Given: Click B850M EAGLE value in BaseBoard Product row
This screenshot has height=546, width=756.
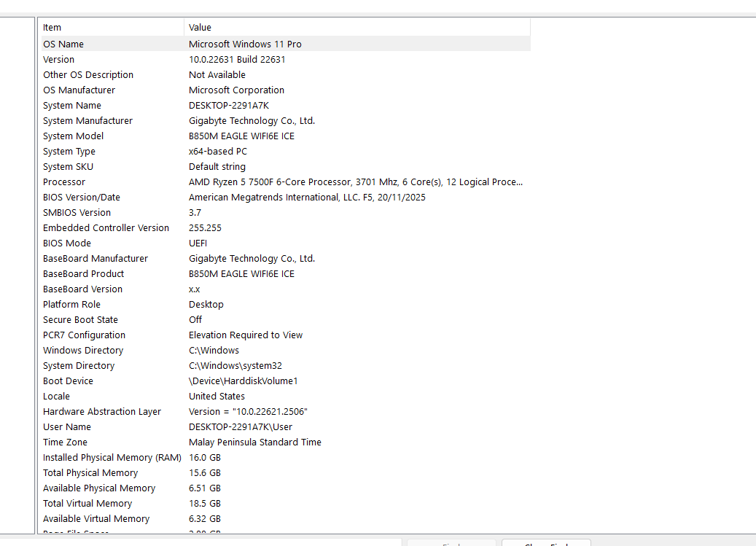Looking at the screenshot, I should (x=241, y=274).
